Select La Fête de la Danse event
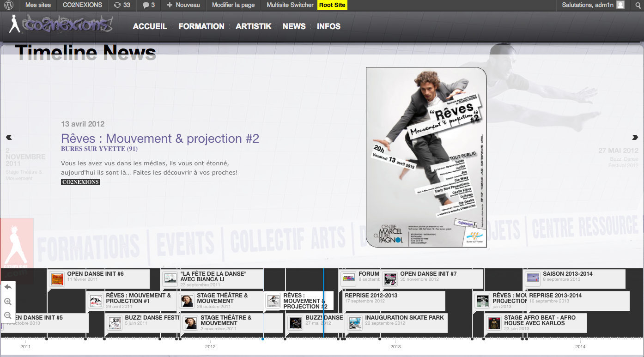The image size is (644, 357). pyautogui.click(x=212, y=279)
